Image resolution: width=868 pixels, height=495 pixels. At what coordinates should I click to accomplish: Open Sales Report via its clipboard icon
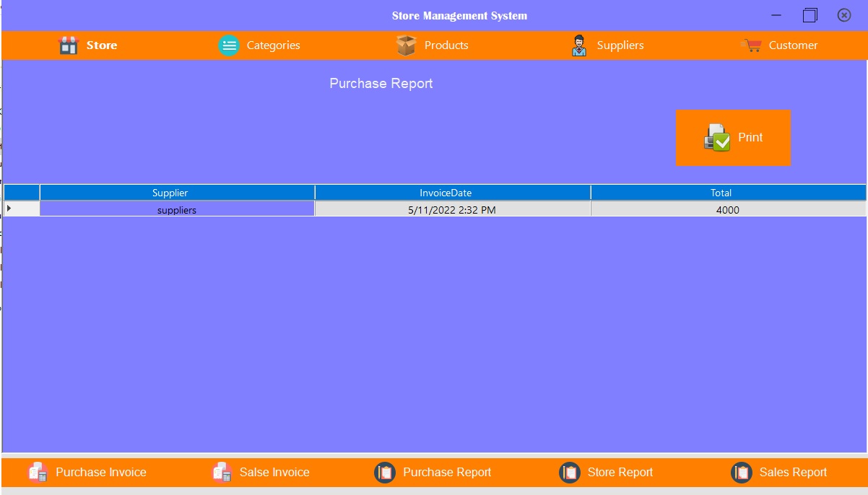point(741,472)
